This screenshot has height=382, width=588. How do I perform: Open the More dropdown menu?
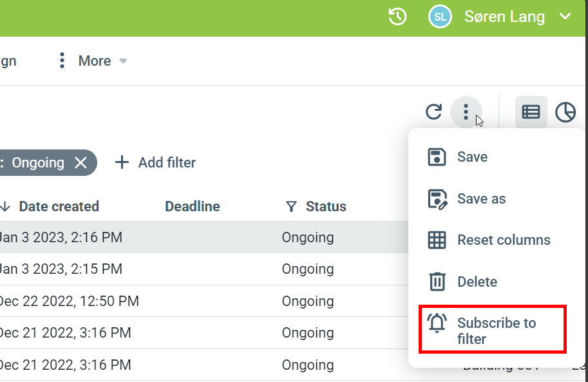tap(93, 61)
